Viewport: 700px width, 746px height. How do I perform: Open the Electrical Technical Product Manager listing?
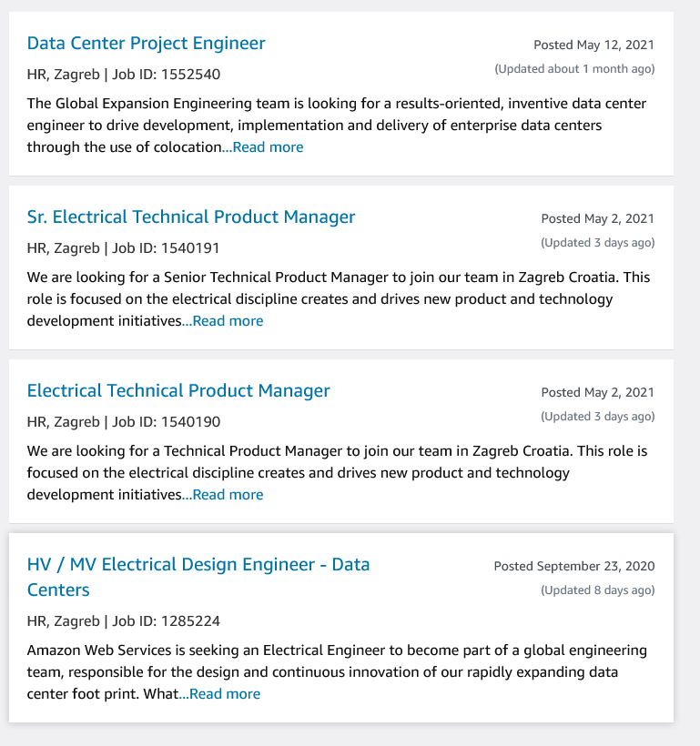[178, 390]
